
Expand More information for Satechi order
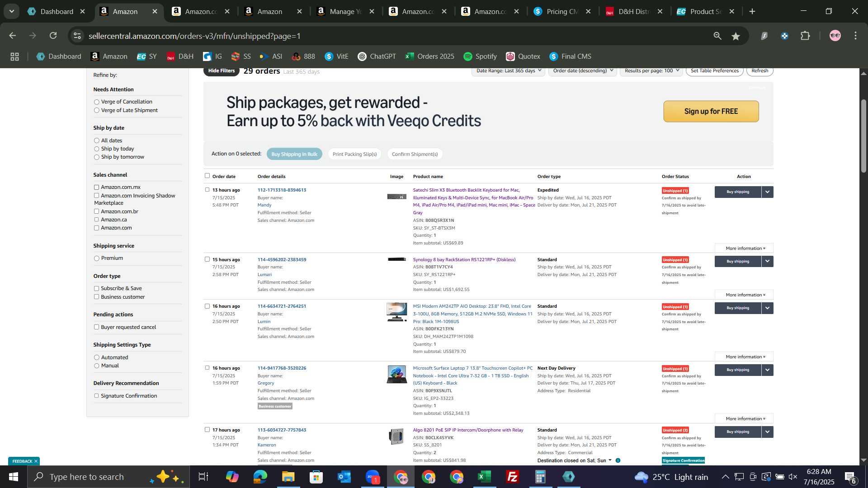tap(744, 249)
